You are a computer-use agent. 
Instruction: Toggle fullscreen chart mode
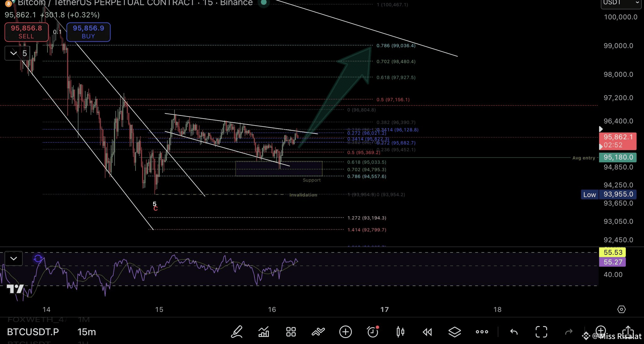pos(541,332)
